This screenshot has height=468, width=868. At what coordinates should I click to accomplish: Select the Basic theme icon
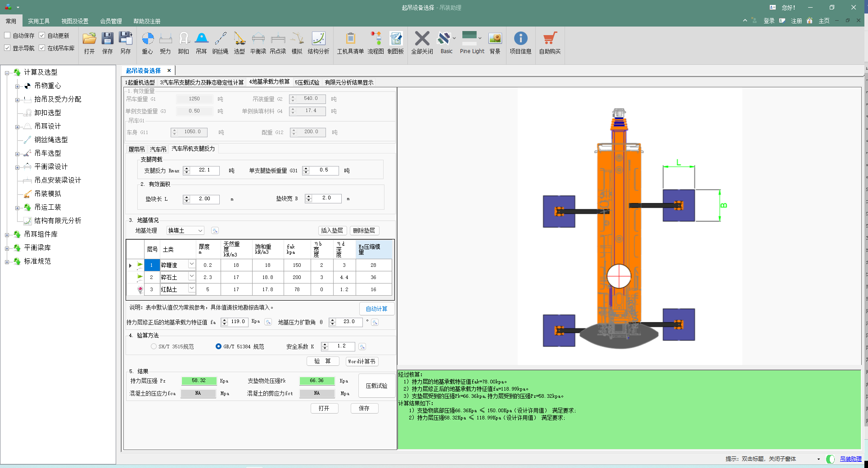tap(444, 39)
